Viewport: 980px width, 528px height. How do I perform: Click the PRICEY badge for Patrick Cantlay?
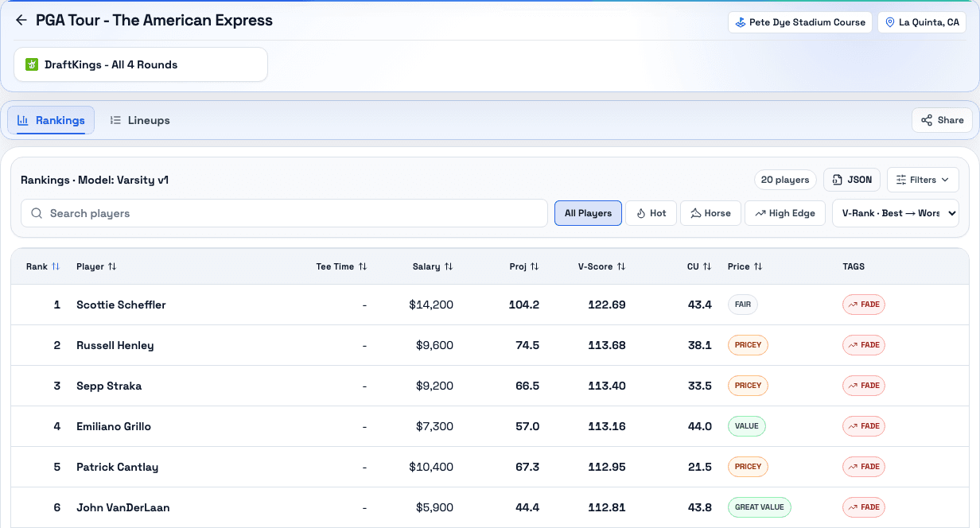point(748,467)
